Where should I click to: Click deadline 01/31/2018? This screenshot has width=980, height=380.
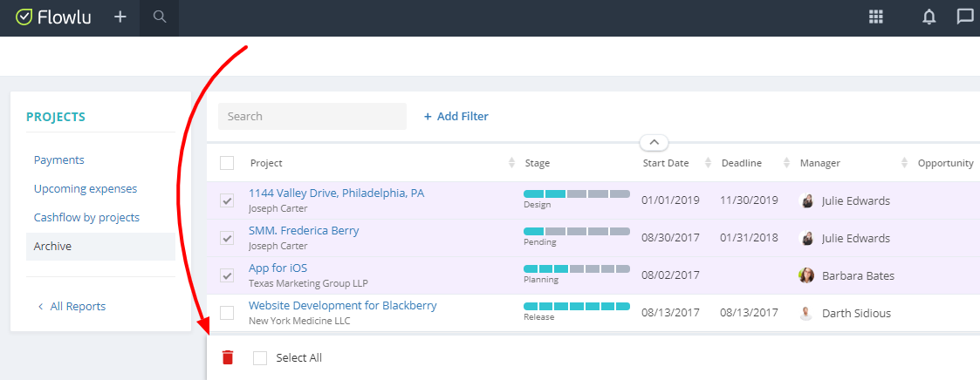pos(749,238)
